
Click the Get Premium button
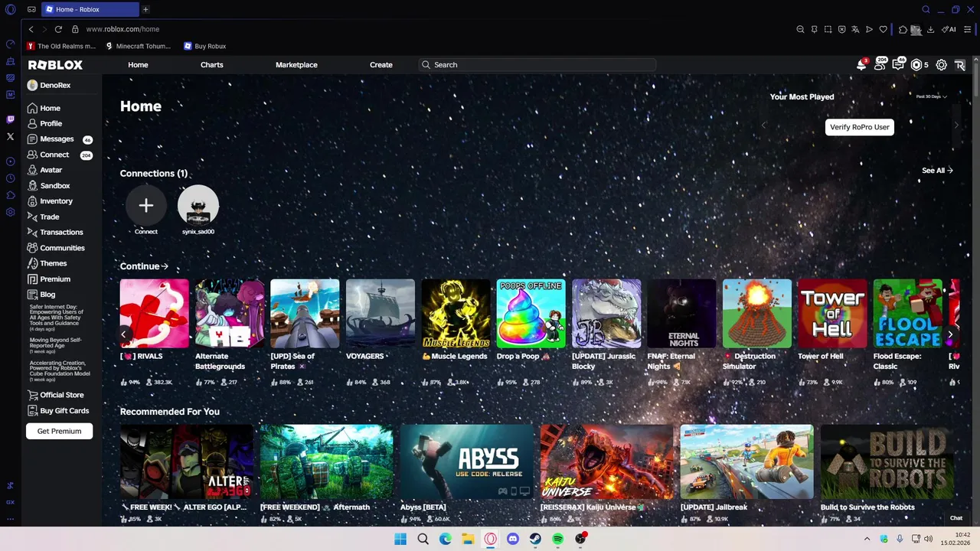(x=59, y=431)
